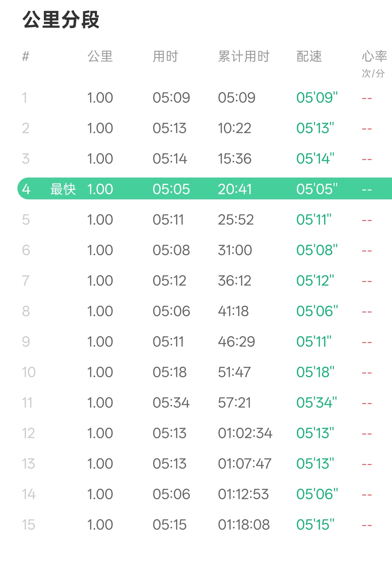Click the # column header
The image size is (392, 565).
click(x=25, y=56)
